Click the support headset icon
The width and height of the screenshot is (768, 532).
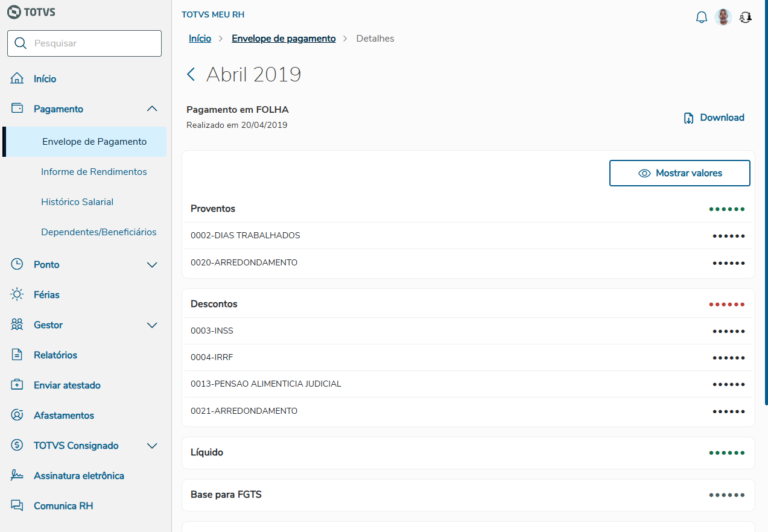tap(746, 17)
